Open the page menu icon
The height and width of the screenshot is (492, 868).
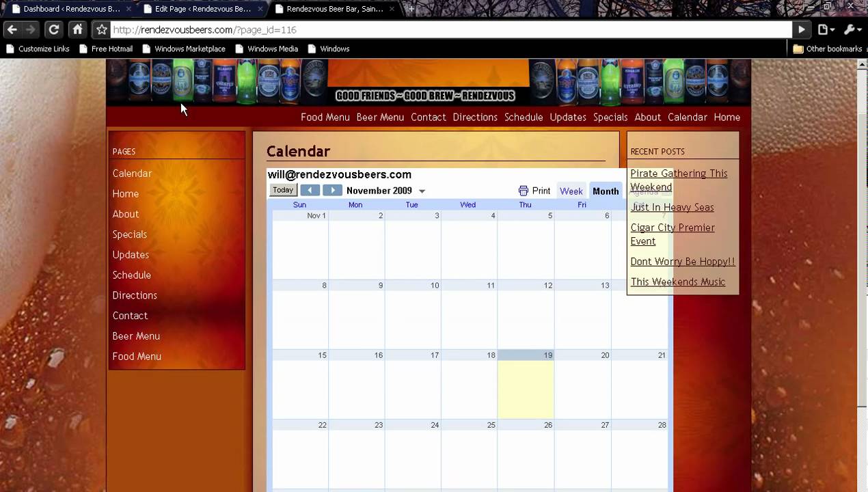click(x=826, y=29)
